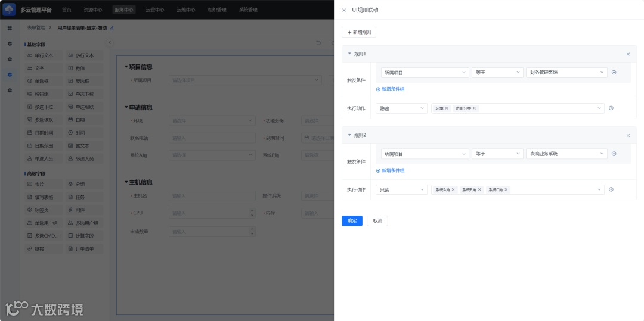
Task: Remove the 系统A角 tag
Action: (x=453, y=189)
